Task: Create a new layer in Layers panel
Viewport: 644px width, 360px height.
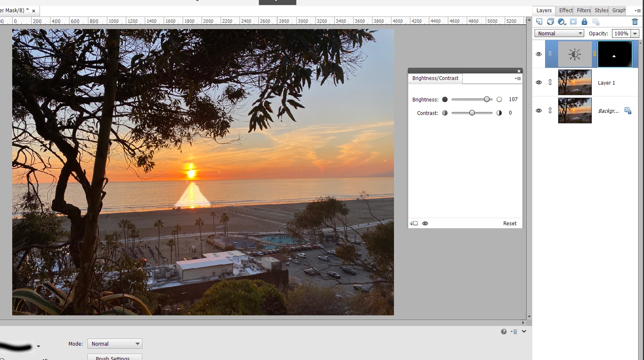Action: click(x=539, y=22)
